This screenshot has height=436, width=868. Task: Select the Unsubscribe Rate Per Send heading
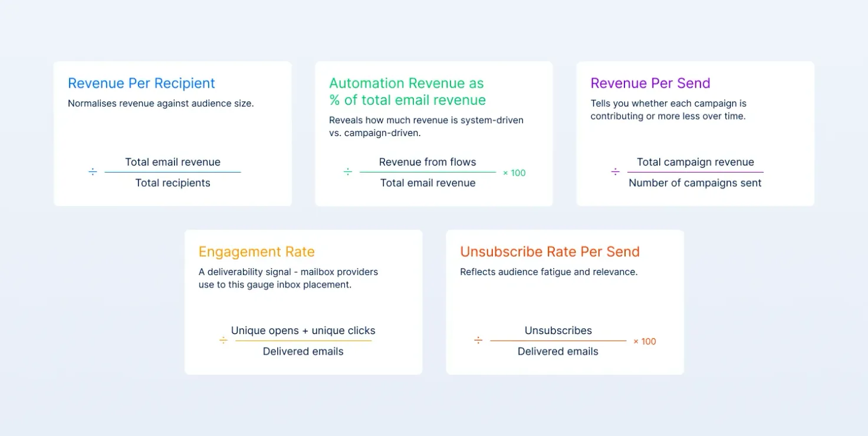550,252
